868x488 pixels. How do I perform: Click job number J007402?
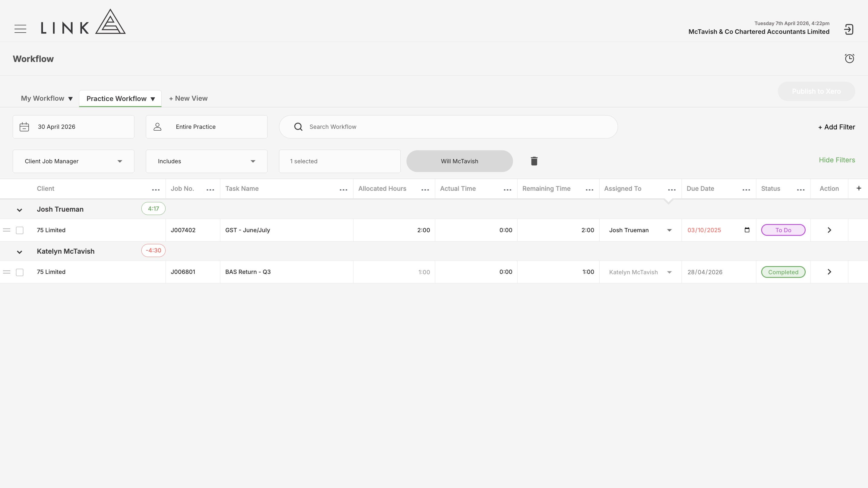[183, 230]
